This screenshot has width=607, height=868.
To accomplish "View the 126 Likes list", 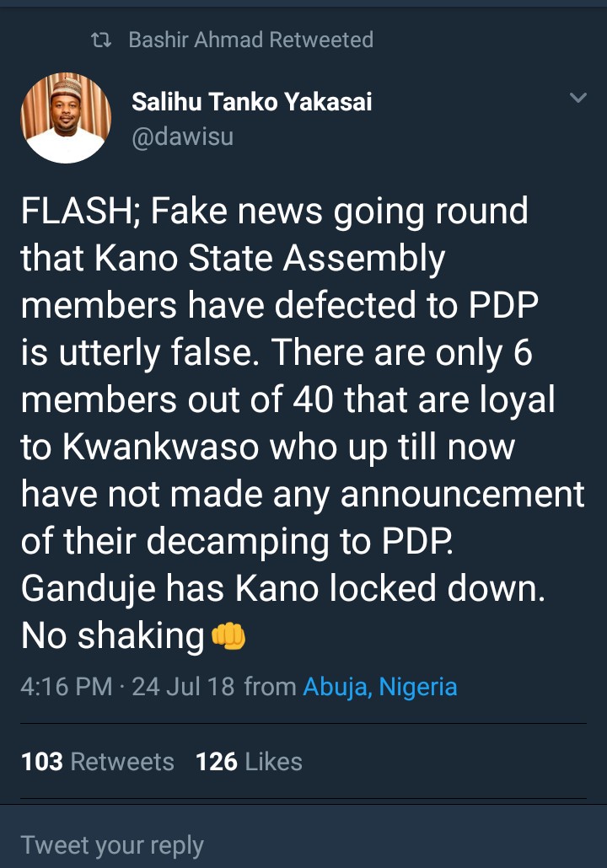I will click(249, 762).
